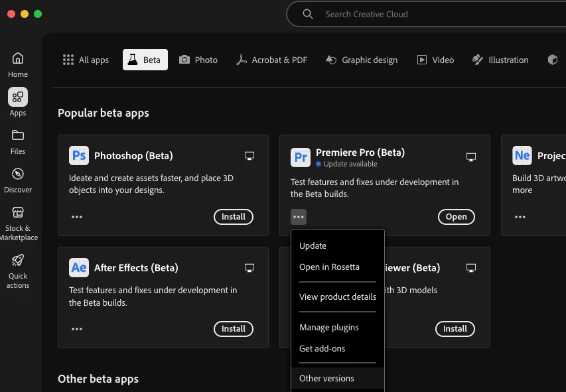Screen dimensions: 566x392
Task: Click the Photoshop (Beta) Ps icon
Action: (x=79, y=156)
